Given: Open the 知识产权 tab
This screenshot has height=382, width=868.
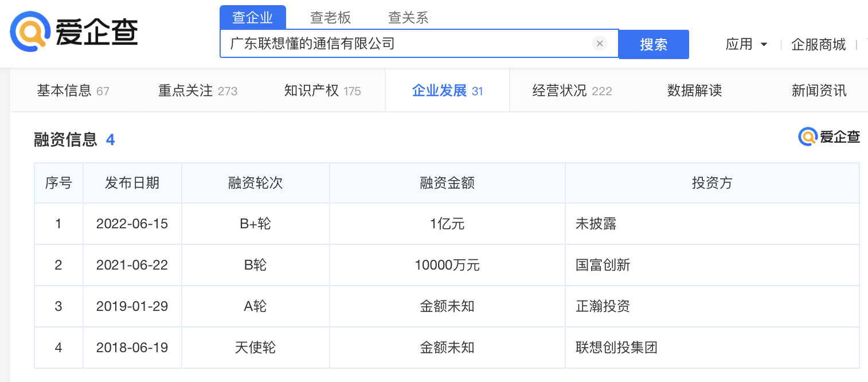Looking at the screenshot, I should [x=323, y=91].
